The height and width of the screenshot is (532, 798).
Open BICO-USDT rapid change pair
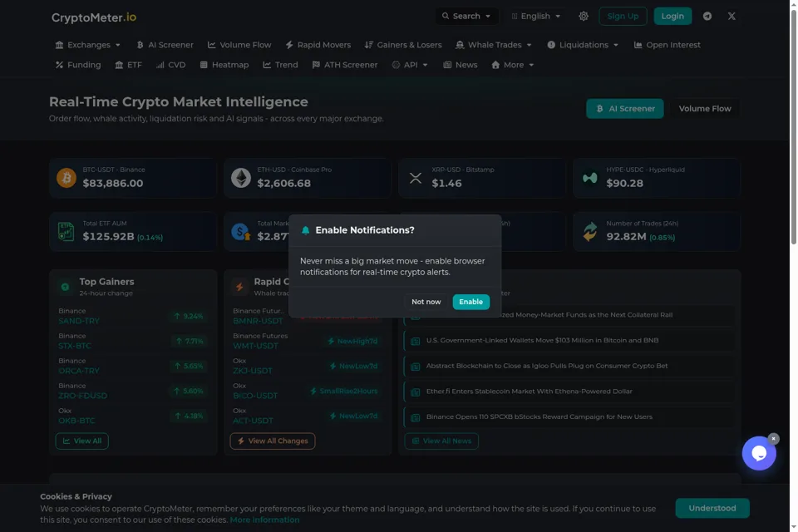point(255,396)
